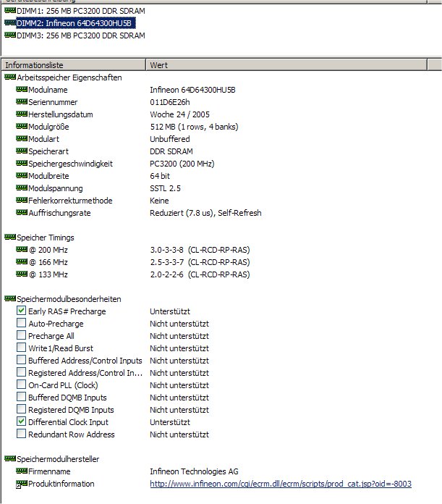
Task: Click the Modulgröße row icon
Action: point(22,126)
